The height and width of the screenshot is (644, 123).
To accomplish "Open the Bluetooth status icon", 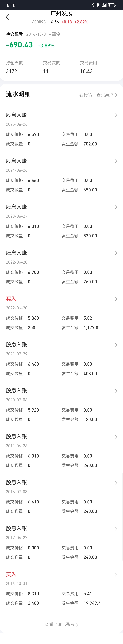I will (x=93, y=5).
